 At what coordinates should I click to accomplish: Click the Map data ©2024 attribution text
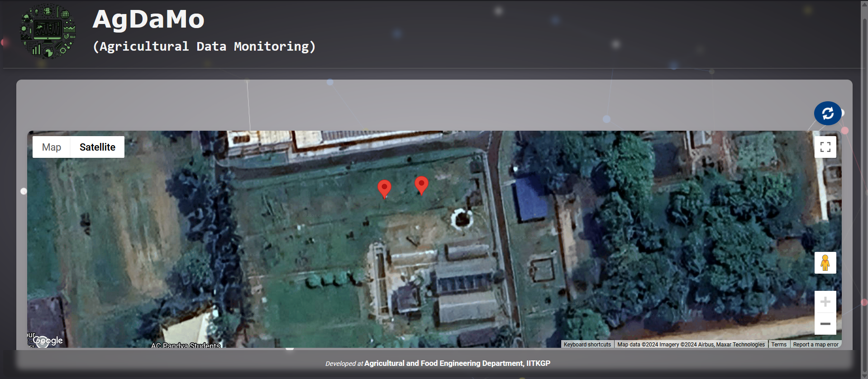[x=691, y=344]
